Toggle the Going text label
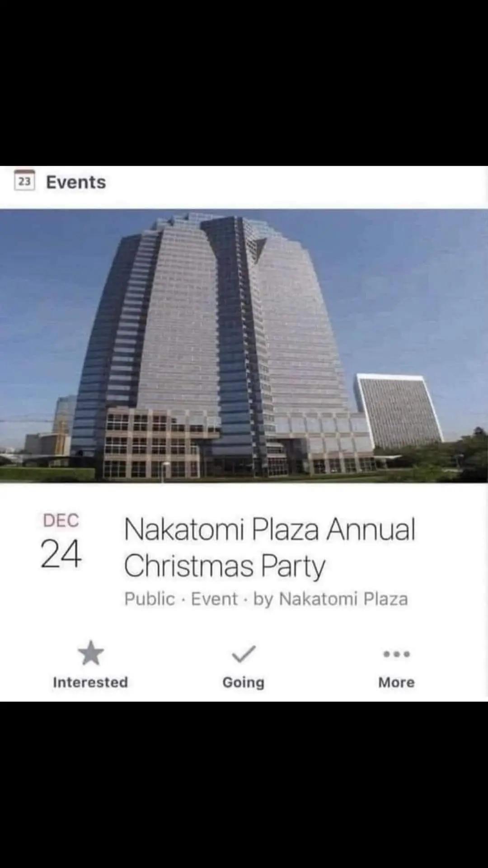Image resolution: width=488 pixels, height=868 pixels. coord(244,682)
